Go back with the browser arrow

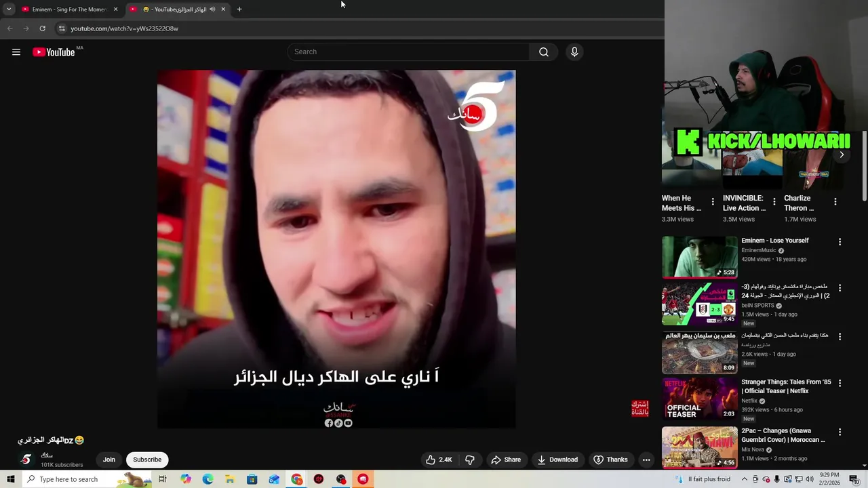point(9,28)
